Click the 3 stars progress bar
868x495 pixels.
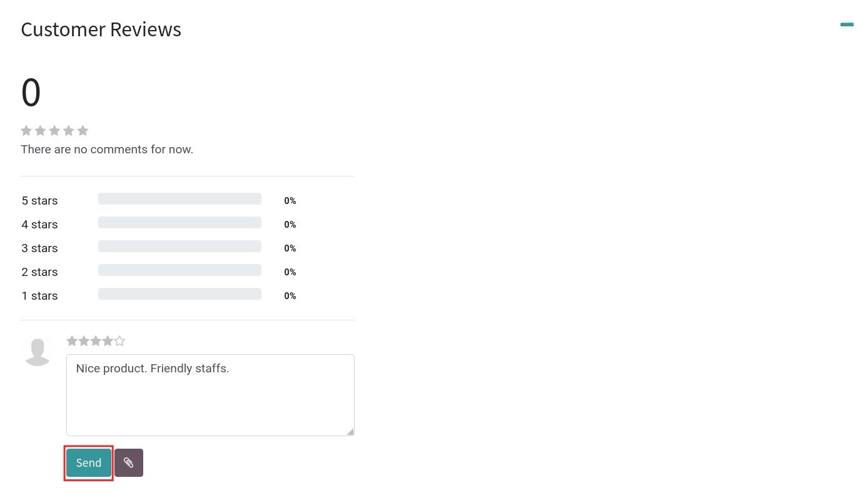point(179,247)
